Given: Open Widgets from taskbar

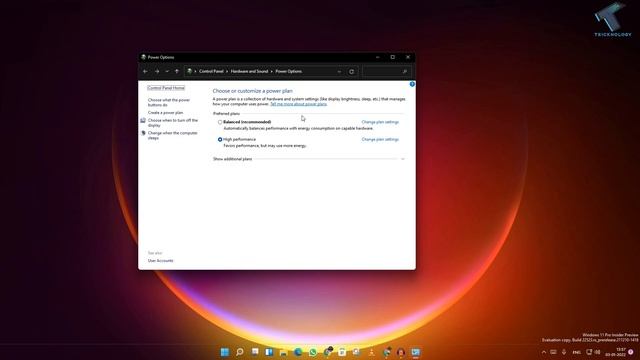Looking at the screenshot, I should pyautogui.click(x=269, y=352).
